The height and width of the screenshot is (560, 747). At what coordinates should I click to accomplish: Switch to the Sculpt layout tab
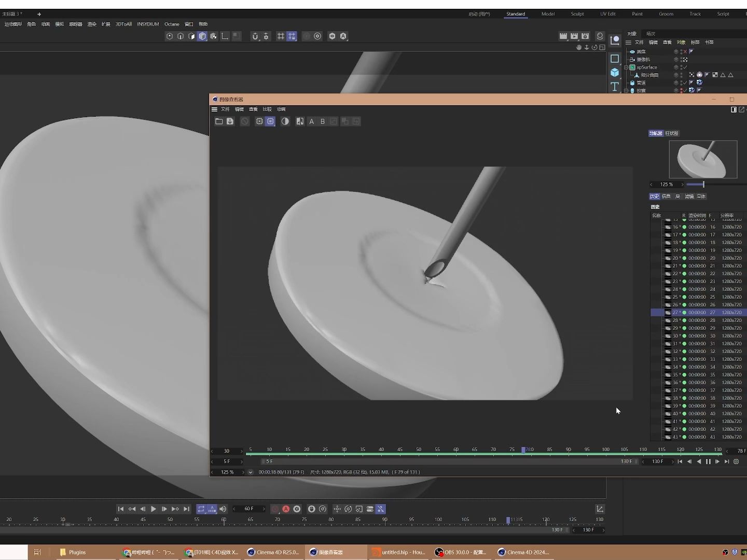[x=577, y=14]
